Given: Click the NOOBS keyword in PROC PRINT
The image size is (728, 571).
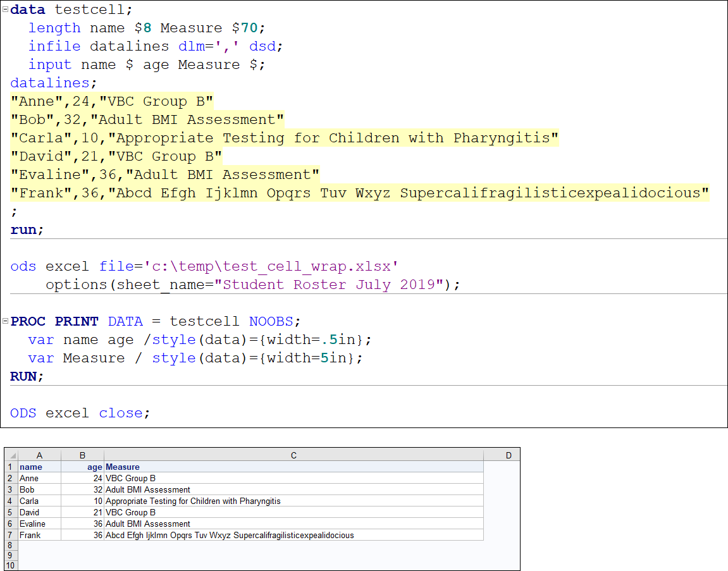Looking at the screenshot, I should (271, 321).
